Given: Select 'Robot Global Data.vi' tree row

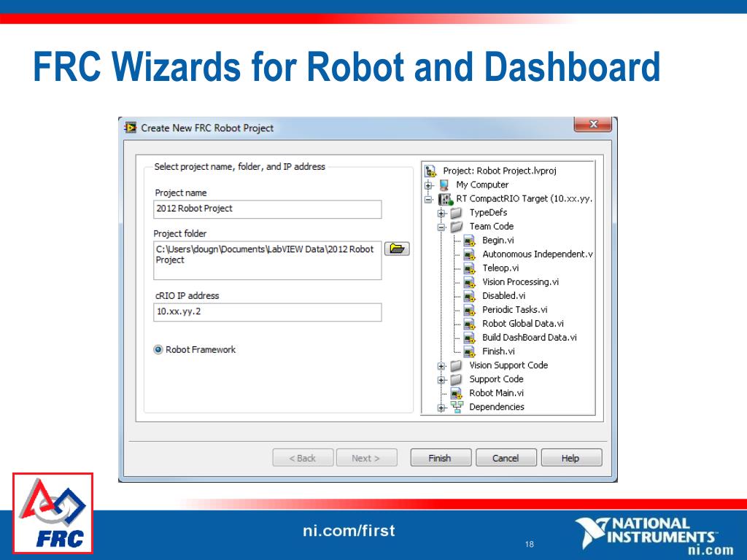Looking at the screenshot, I should (x=522, y=324).
